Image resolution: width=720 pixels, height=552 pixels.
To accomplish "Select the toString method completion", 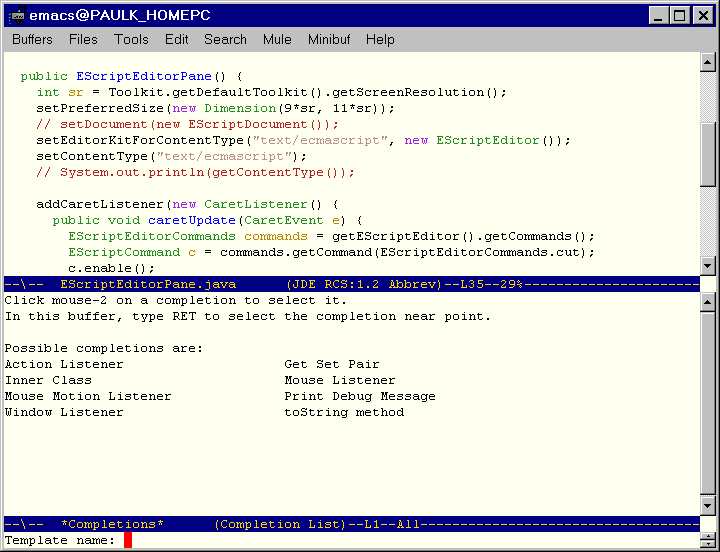I will pos(343,412).
